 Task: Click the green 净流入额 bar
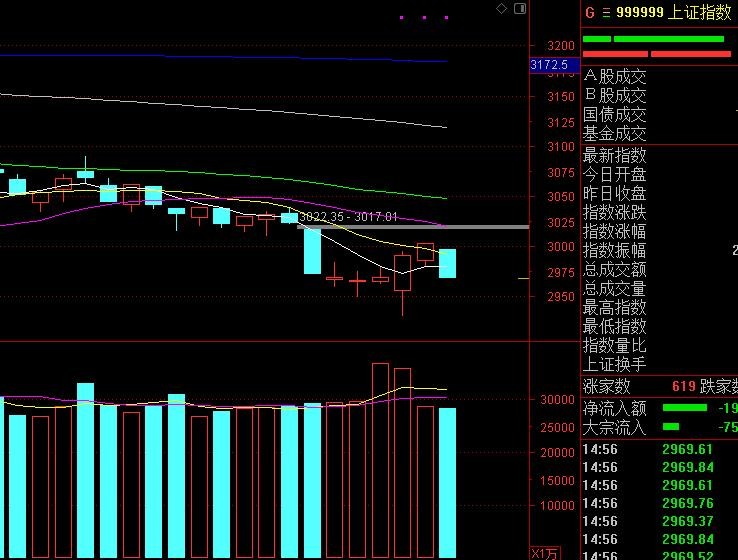684,408
